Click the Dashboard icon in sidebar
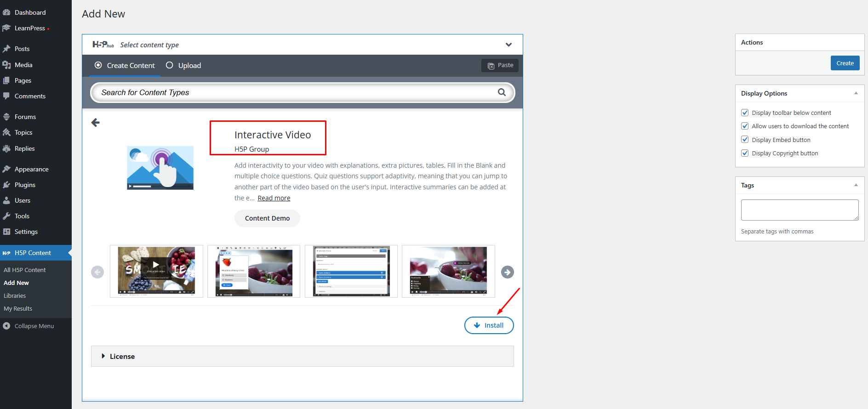Viewport: 868px width, 409px height. pos(6,12)
